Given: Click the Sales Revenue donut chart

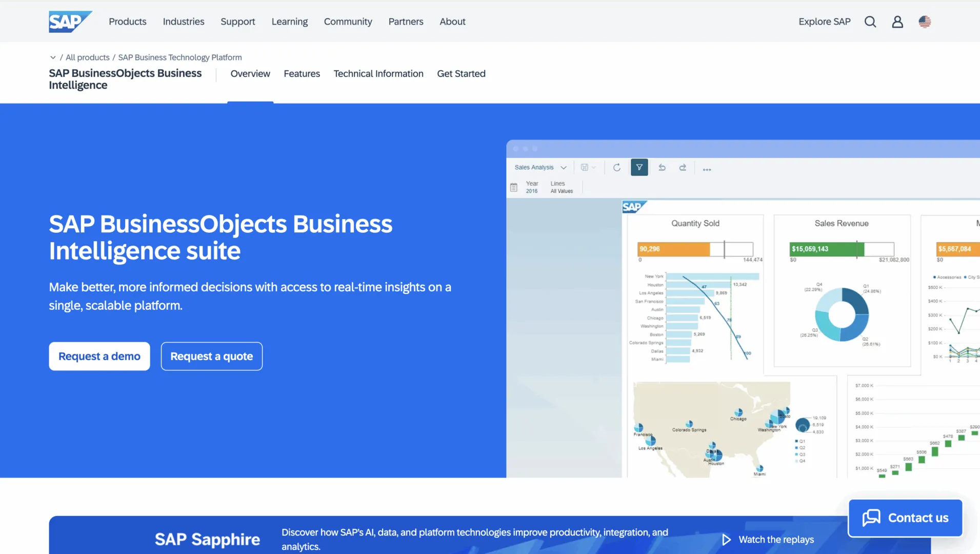Looking at the screenshot, I should [842, 314].
